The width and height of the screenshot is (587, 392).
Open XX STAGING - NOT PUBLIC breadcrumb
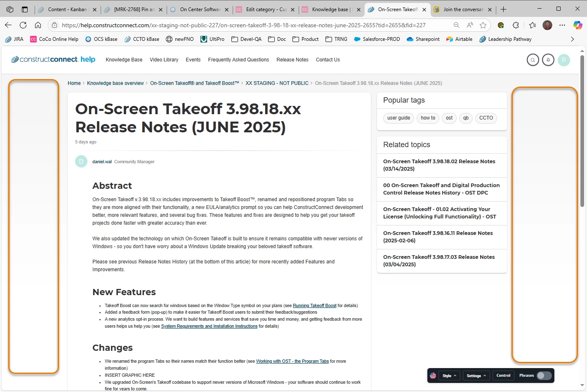pos(277,83)
